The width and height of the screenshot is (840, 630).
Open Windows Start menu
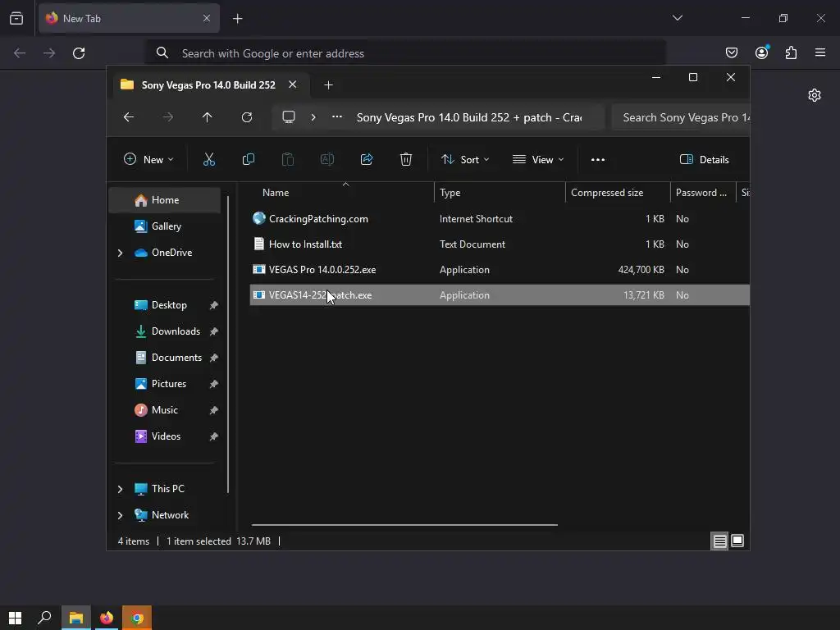click(15, 619)
